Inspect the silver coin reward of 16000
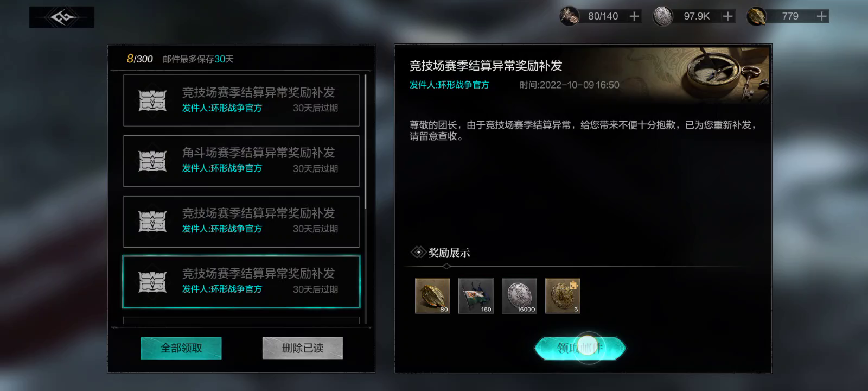The image size is (868, 391). (519, 296)
